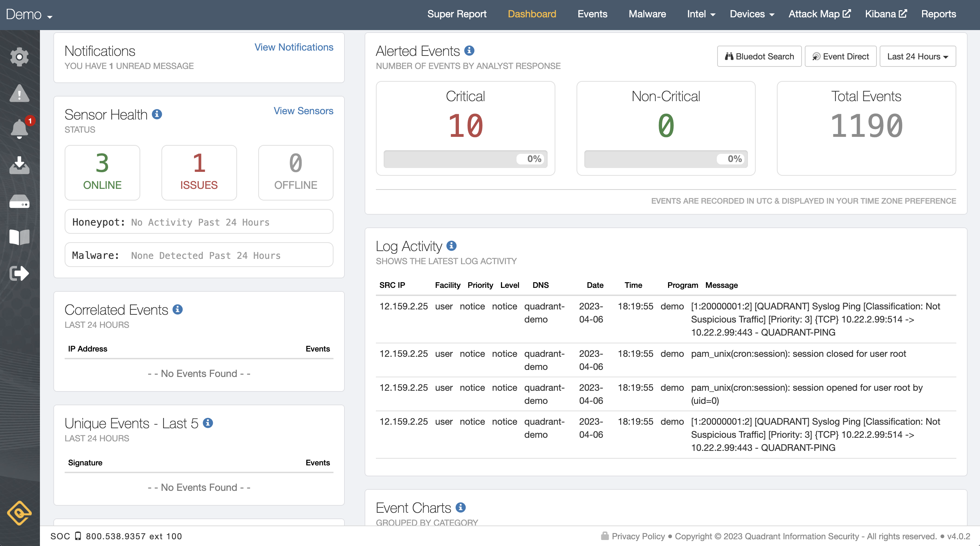The image size is (980, 546).
Task: Switch to the Events tab
Action: 592,14
